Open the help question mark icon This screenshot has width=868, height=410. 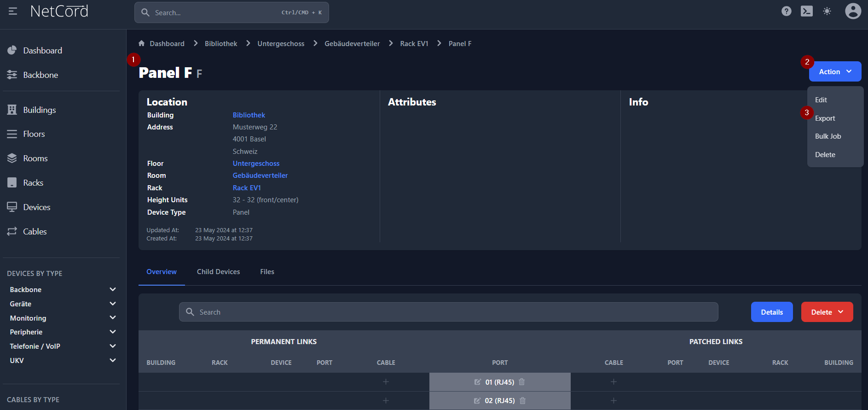tap(787, 12)
